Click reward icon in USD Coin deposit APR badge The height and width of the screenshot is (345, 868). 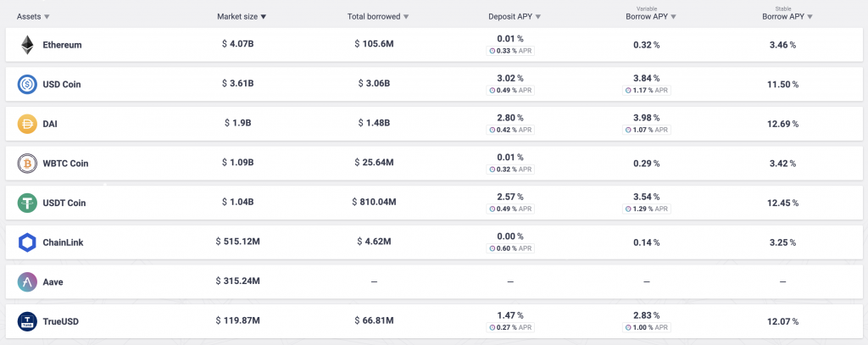click(x=492, y=90)
